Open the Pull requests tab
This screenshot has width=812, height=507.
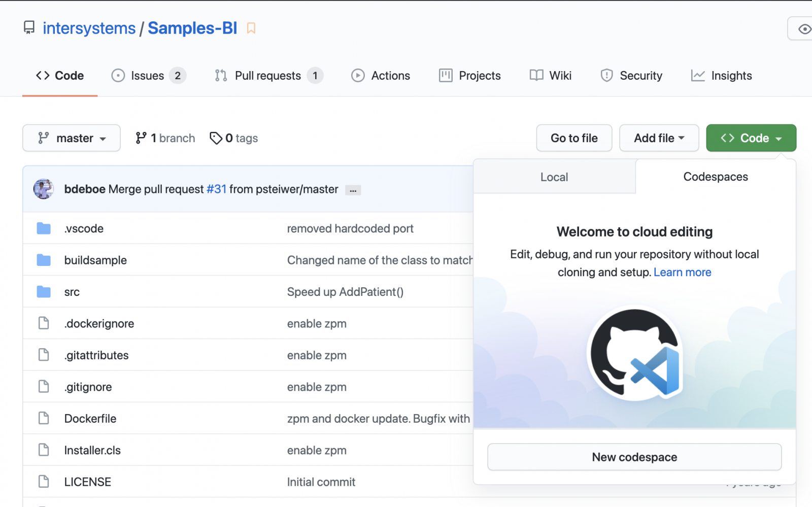click(x=268, y=76)
